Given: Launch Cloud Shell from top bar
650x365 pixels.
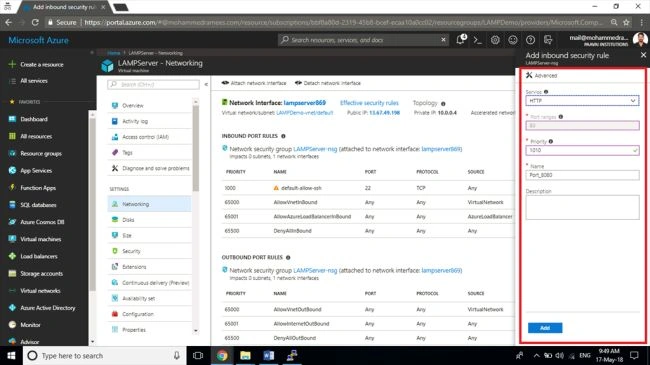Looking at the screenshot, I should tap(478, 40).
